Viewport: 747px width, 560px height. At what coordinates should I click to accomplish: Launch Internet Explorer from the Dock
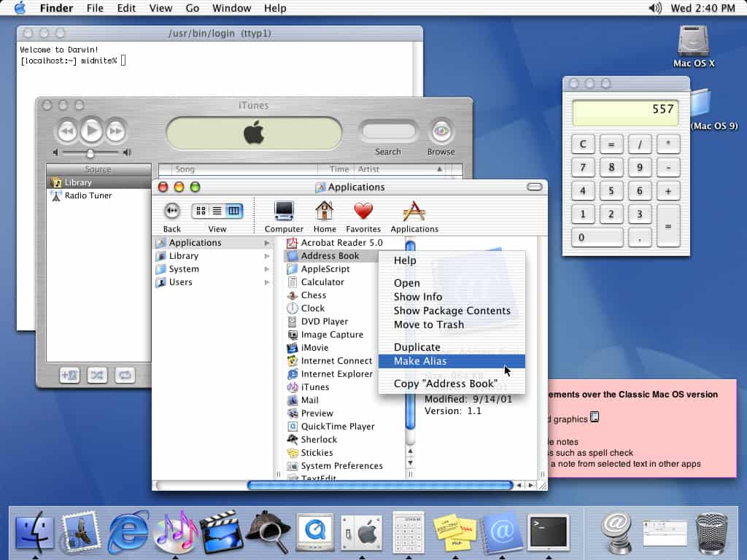coord(128,529)
